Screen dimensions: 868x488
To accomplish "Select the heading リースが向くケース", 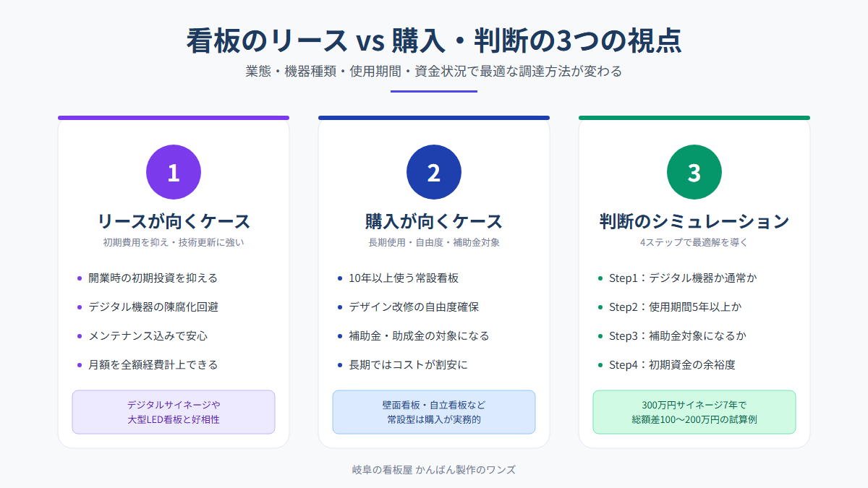I will (x=174, y=221).
